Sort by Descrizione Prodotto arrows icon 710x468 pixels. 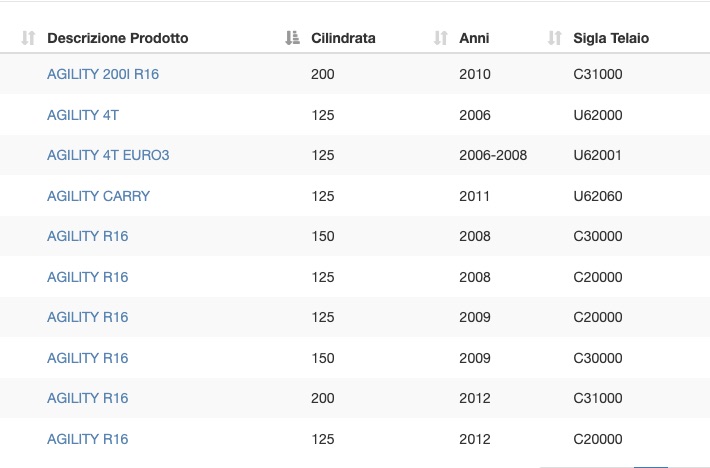click(28, 38)
